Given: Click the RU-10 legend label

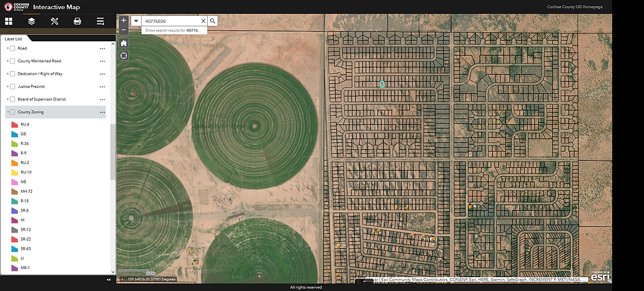Looking at the screenshot, I should [26, 172].
